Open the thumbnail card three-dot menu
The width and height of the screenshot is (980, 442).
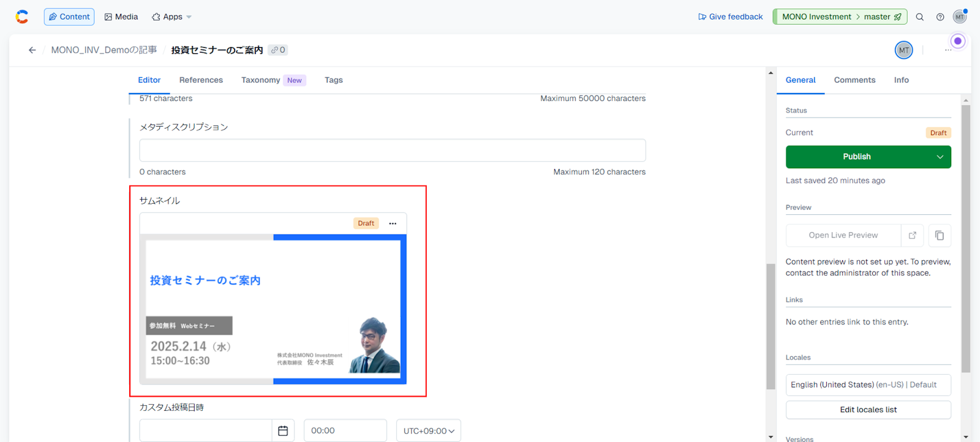pos(393,223)
